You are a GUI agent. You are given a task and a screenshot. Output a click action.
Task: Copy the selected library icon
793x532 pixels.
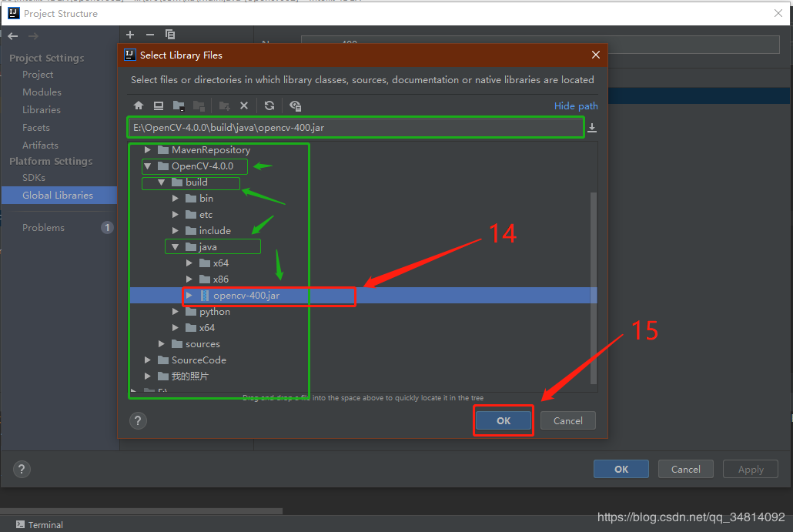[170, 35]
